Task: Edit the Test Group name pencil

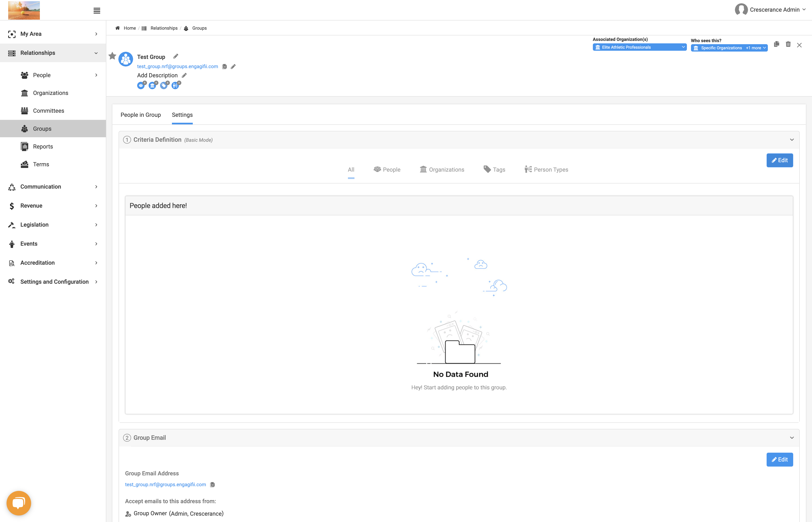Action: [175, 56]
